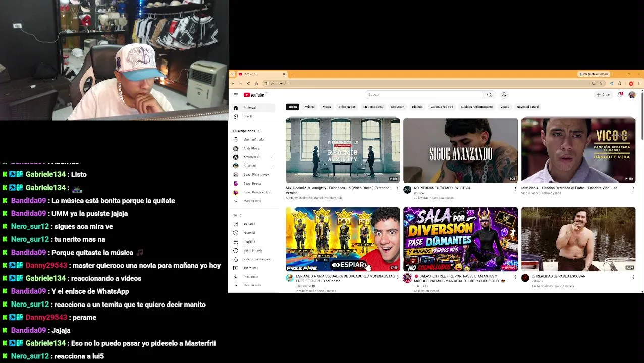Open the Redimi2 Almighty Filipenses thumbnail
This screenshot has width=644, height=363.
click(343, 150)
